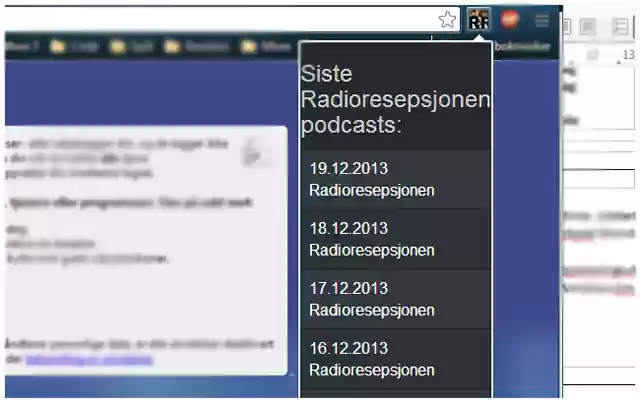640x400 pixels.
Task: Click the blurred blue link in page
Action: click(89, 360)
